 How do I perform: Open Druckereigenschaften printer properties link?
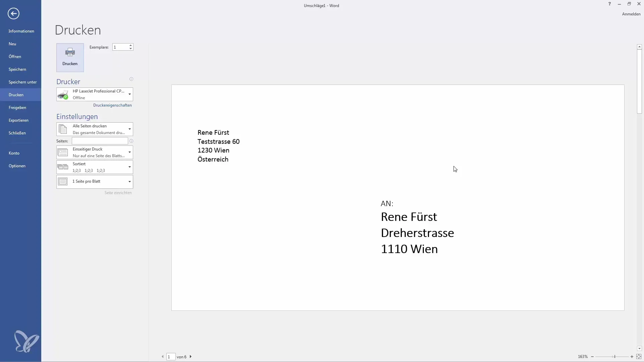112,105
